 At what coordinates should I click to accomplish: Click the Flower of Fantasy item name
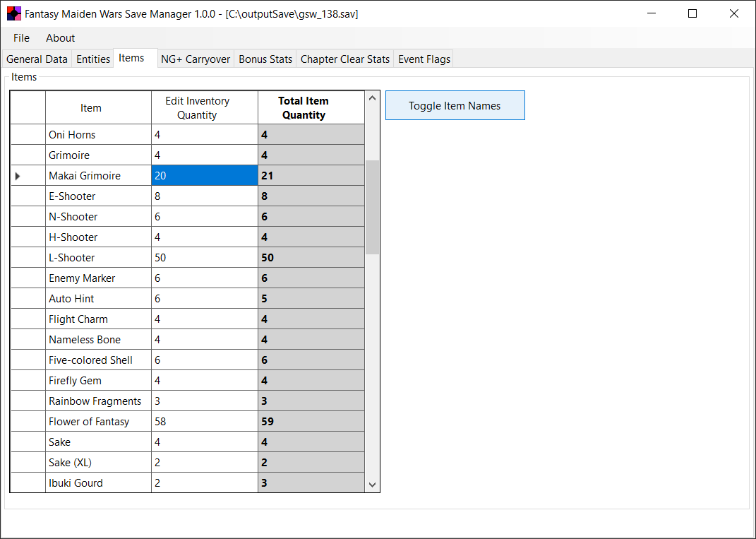pos(89,422)
